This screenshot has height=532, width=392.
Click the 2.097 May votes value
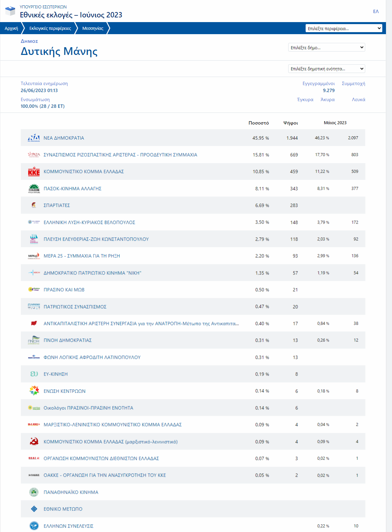point(353,138)
